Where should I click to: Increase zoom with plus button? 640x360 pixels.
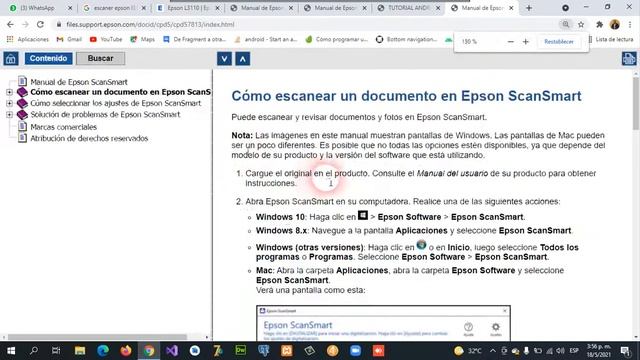(526, 42)
